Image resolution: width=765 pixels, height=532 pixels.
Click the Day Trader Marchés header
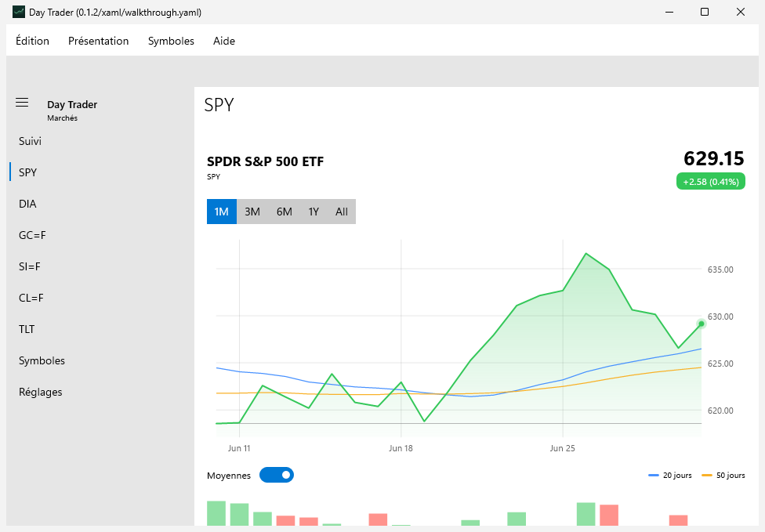[72, 110]
